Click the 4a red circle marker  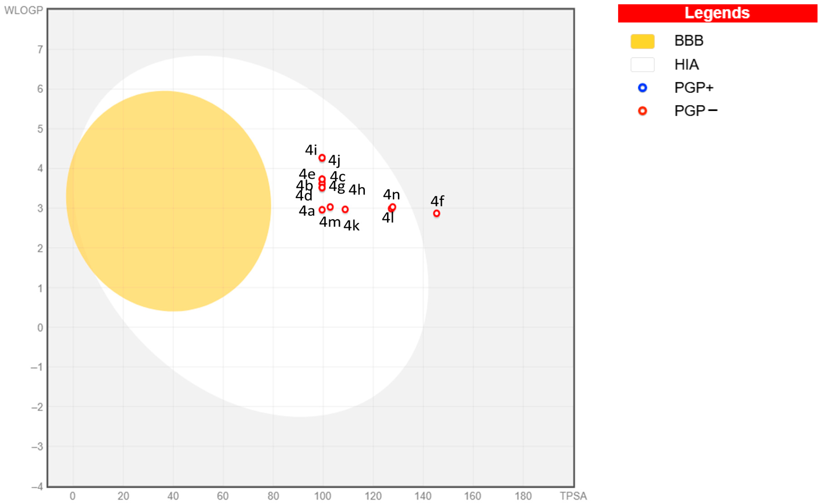tap(322, 210)
